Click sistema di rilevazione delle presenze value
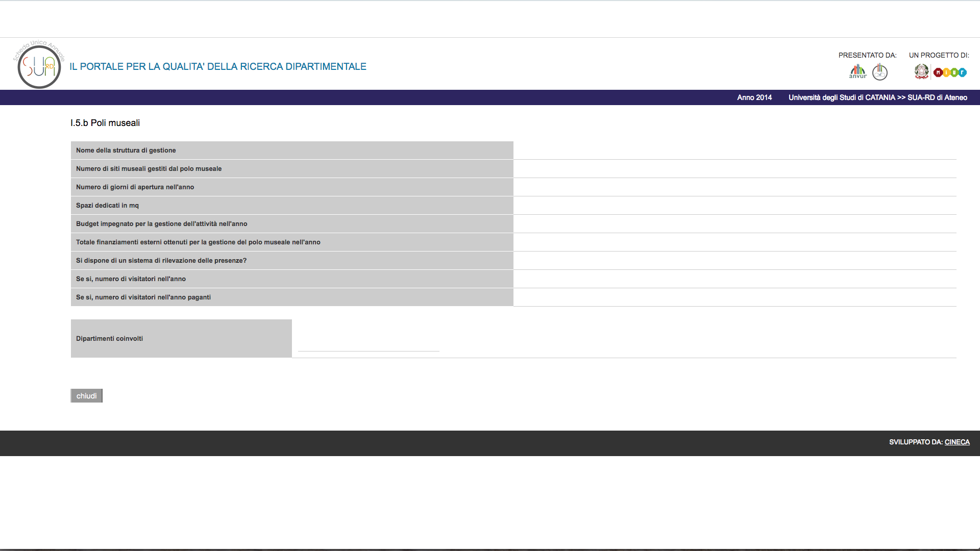The image size is (980, 551). pyautogui.click(x=734, y=261)
